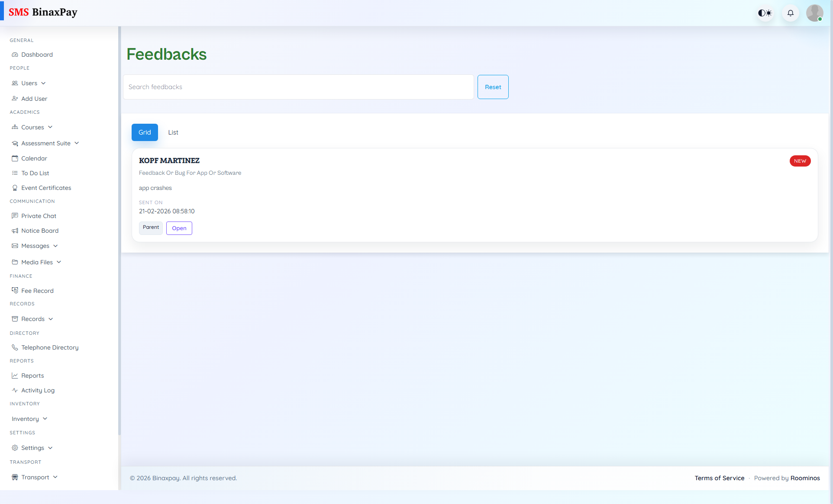Select the Reports sidebar entry
Image resolution: width=833 pixels, height=504 pixels.
[32, 376]
